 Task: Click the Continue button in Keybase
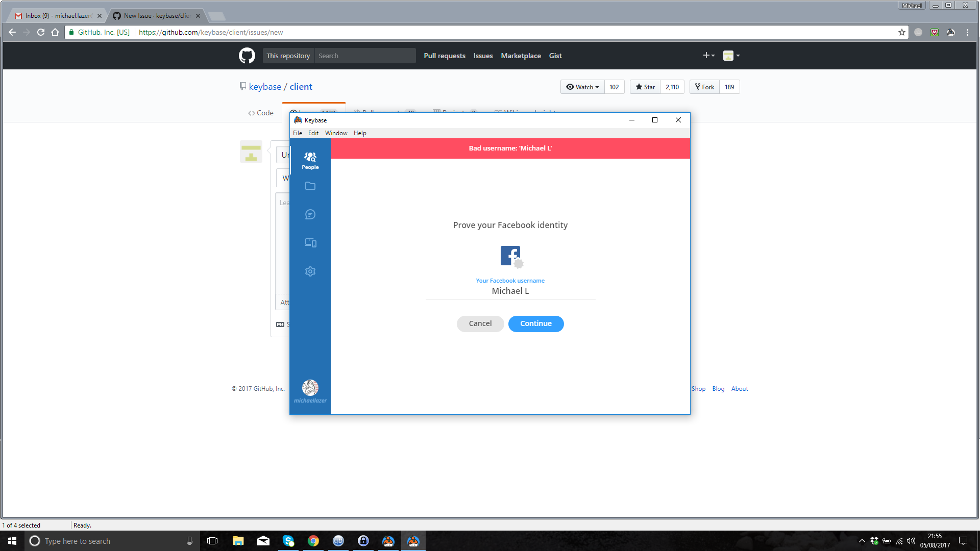[536, 324]
